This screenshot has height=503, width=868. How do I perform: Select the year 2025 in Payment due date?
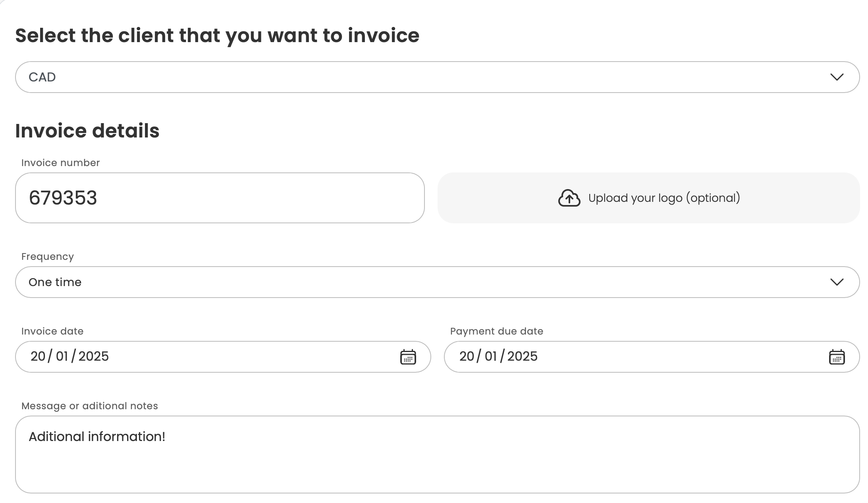[523, 356]
